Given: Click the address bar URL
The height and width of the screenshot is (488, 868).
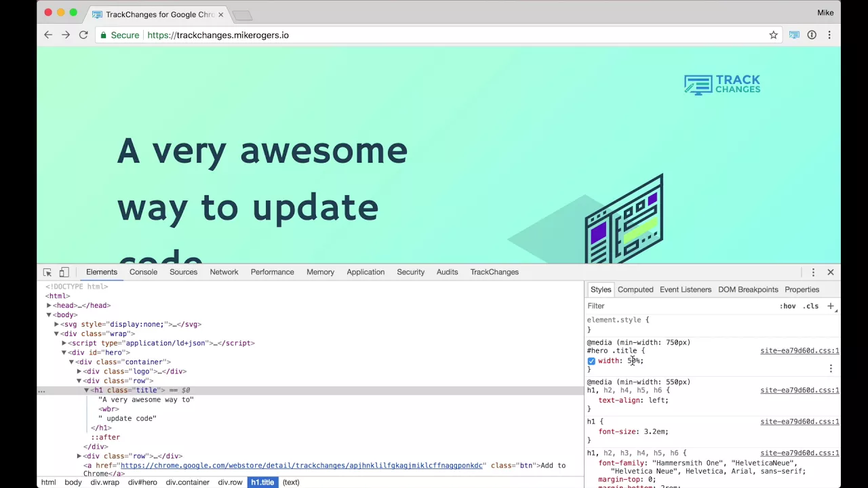Looking at the screenshot, I should coord(218,35).
